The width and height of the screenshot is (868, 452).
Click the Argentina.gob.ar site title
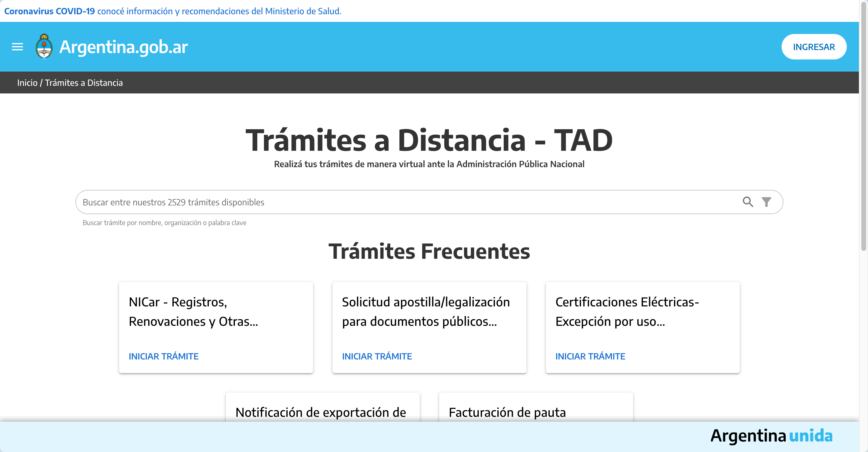click(x=123, y=47)
